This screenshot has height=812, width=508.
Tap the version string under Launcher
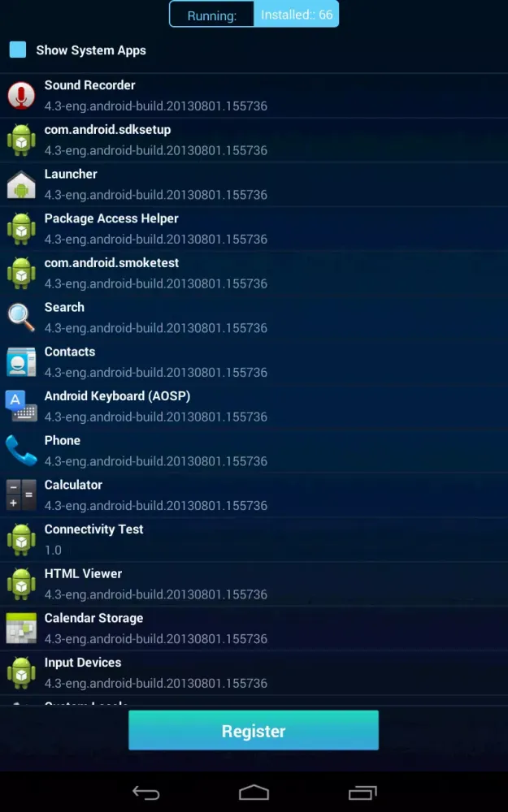pyautogui.click(x=156, y=195)
